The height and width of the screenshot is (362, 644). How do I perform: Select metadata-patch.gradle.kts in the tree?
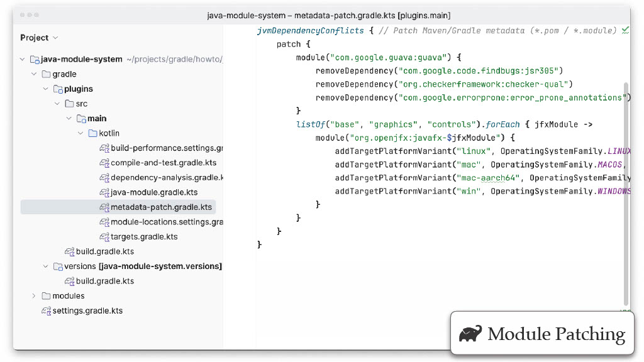pyautogui.click(x=161, y=207)
